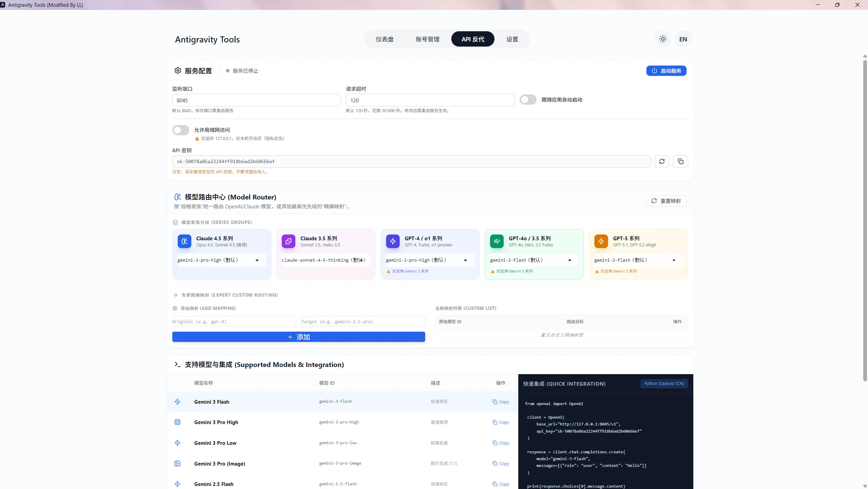Switch to the 账号管理 tab

[x=427, y=39]
